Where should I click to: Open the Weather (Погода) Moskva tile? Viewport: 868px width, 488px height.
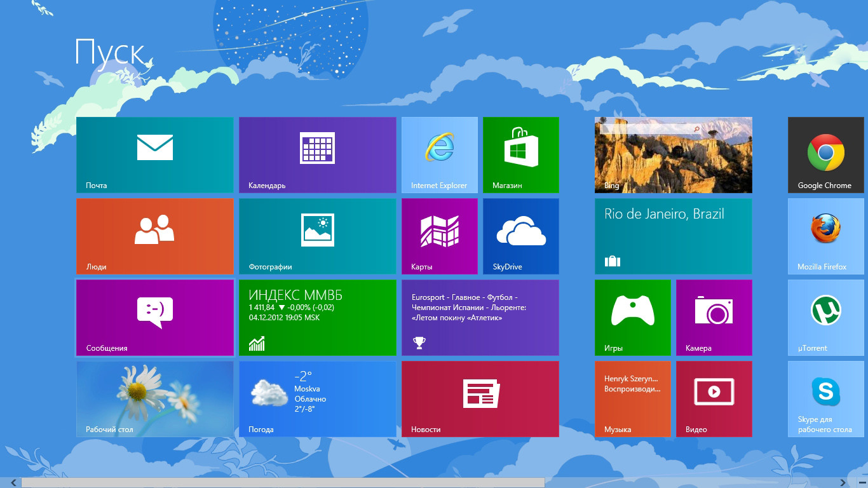[x=317, y=398]
